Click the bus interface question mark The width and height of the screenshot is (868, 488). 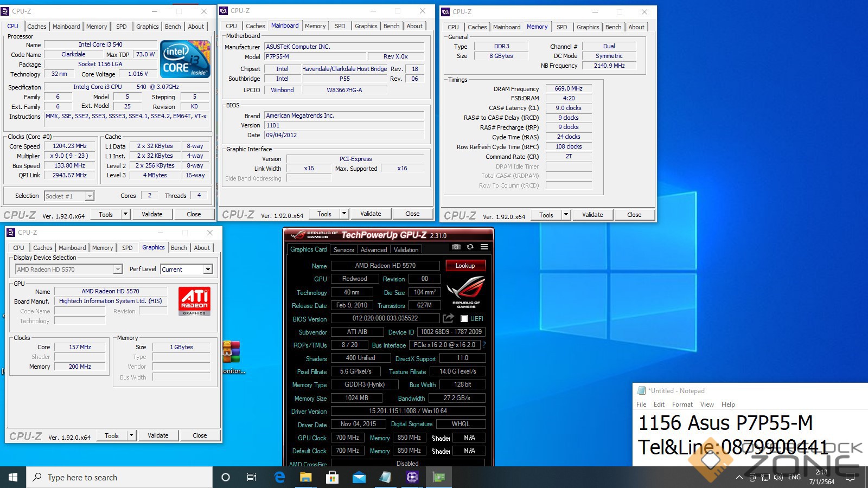(x=484, y=345)
